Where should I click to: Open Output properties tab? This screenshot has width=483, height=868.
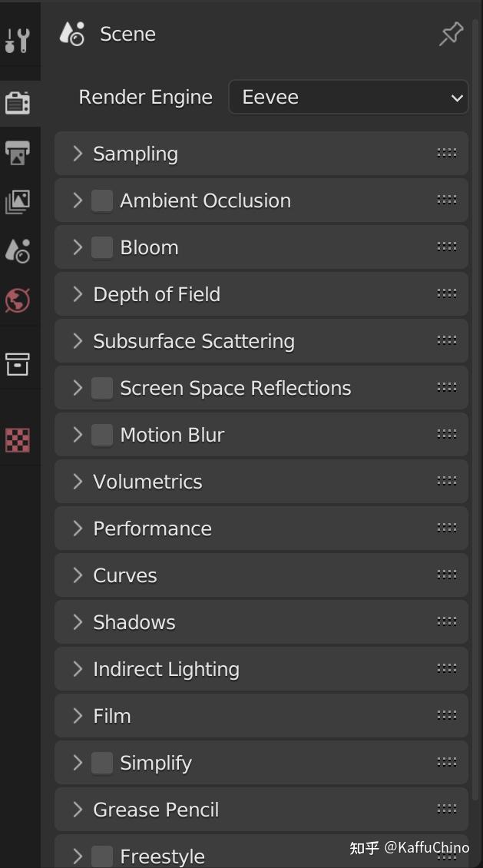coord(18,153)
